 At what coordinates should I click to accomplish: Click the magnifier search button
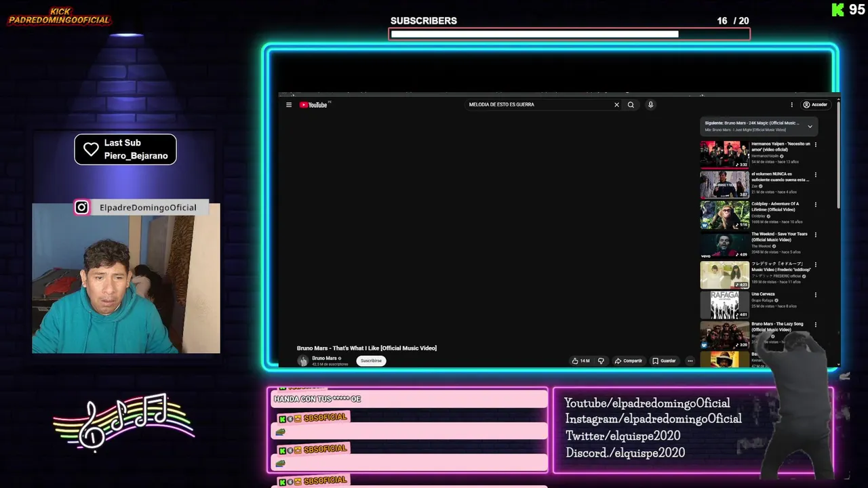click(x=631, y=104)
